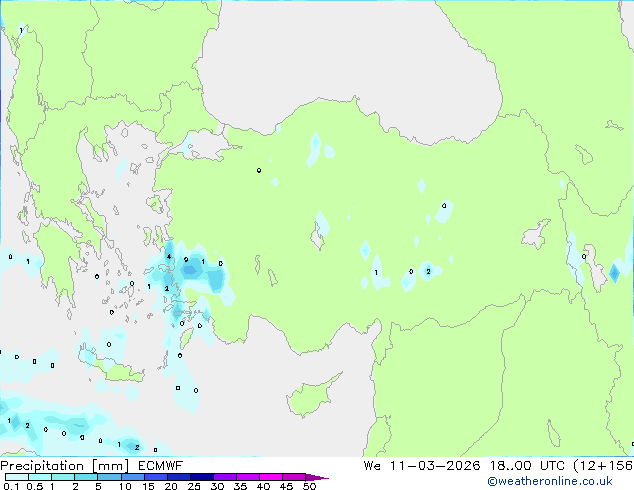Viewport: 634px width, 490px height.
Task: Click the '15' legend scale label
Action: point(148,486)
